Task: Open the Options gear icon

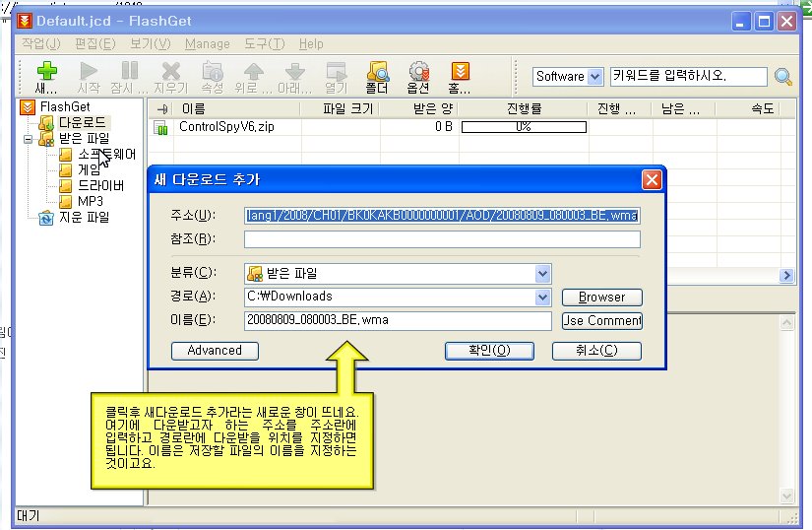Action: pyautogui.click(x=418, y=74)
